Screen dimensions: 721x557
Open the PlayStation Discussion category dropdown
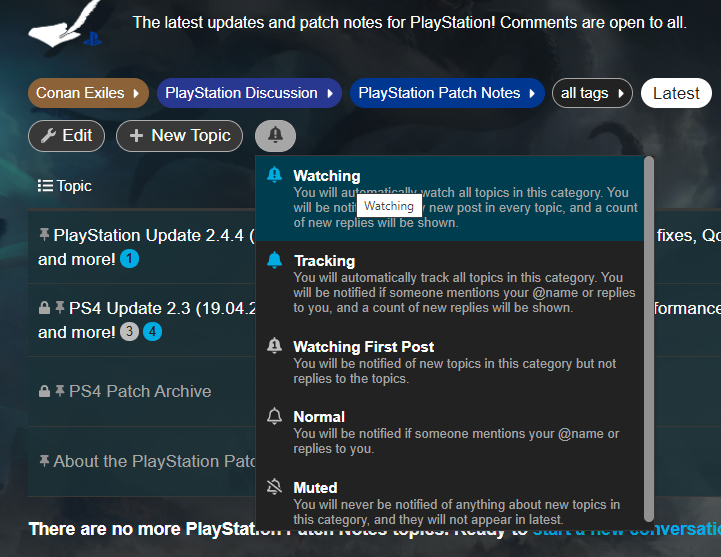pos(249,93)
